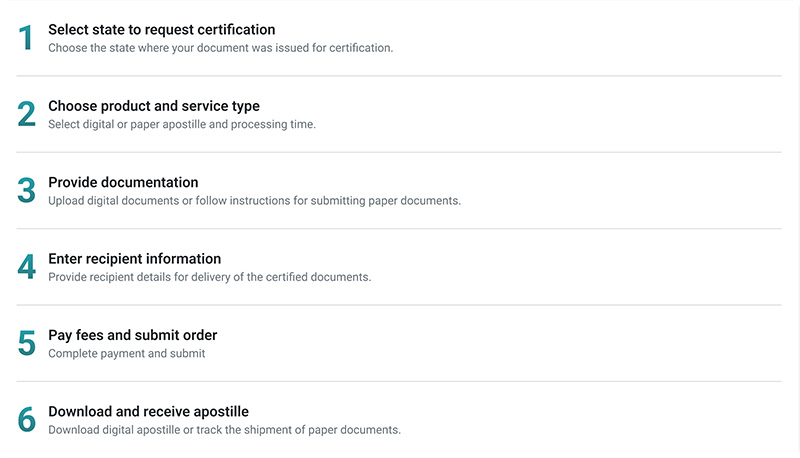Click the 'Select digital or paper apostille' description

(181, 124)
